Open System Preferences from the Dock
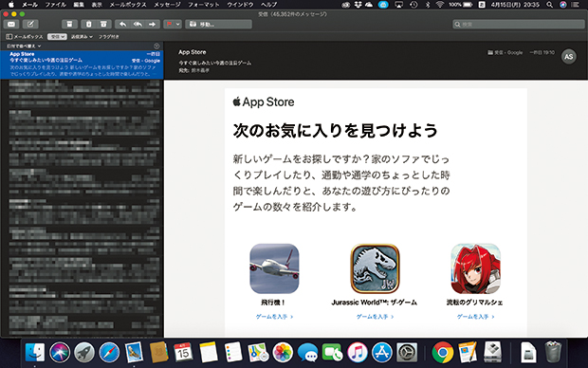 (407, 353)
